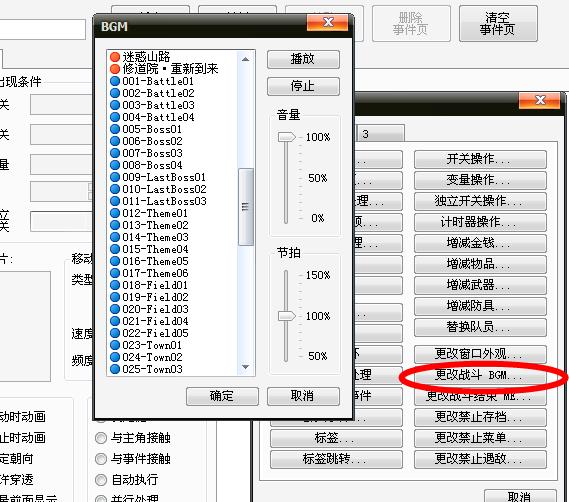
Task: Open 标签跳转 event command
Action: (336, 459)
